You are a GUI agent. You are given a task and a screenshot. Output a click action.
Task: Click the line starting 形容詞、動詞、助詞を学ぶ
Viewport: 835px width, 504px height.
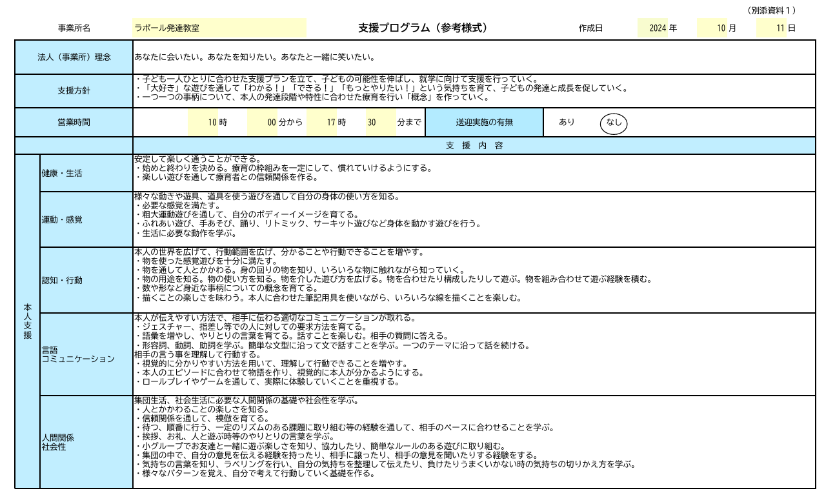tap(333, 345)
